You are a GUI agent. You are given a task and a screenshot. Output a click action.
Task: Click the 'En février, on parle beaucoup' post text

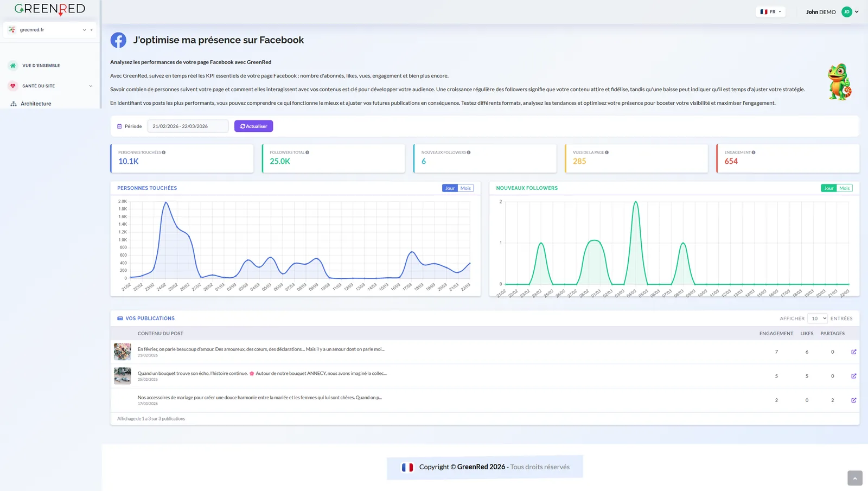[261, 349]
